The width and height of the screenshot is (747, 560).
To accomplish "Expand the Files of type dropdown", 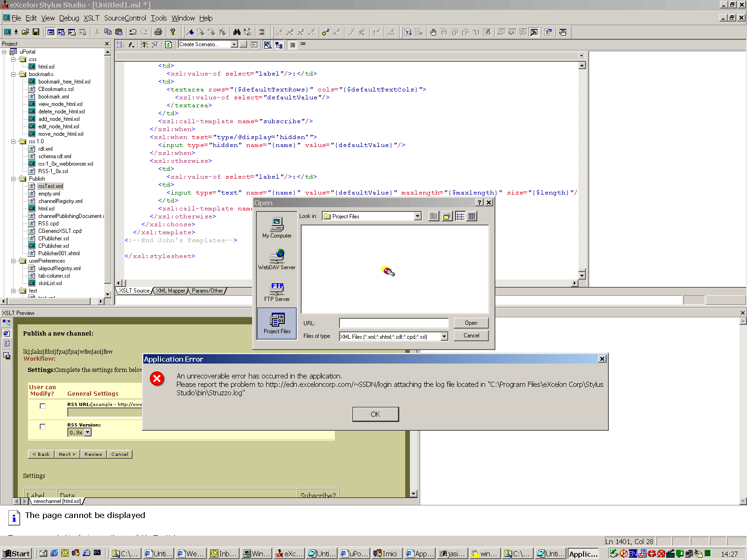I will click(x=444, y=336).
